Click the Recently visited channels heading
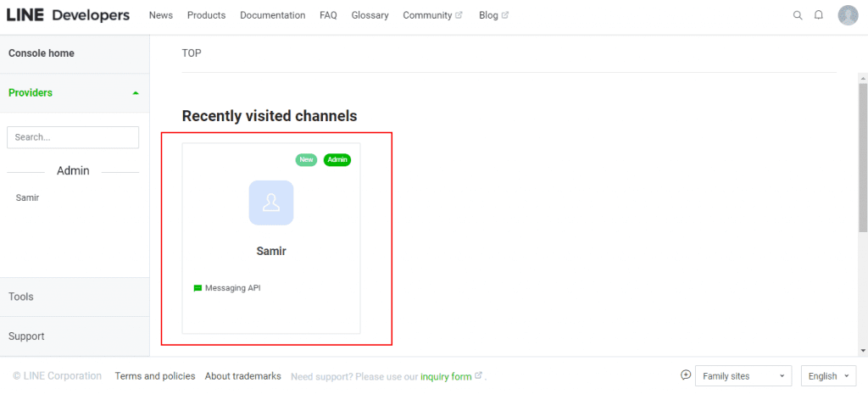868x394 pixels. click(270, 116)
